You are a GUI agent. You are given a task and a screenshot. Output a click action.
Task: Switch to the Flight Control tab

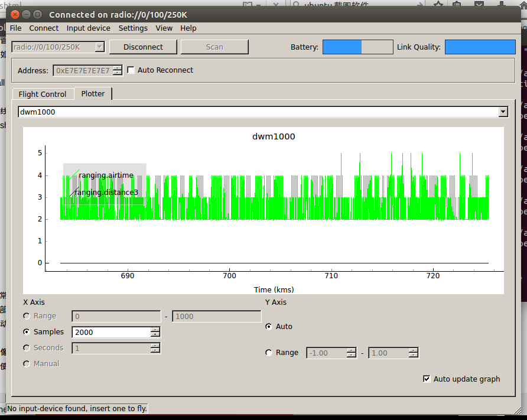pyautogui.click(x=43, y=94)
